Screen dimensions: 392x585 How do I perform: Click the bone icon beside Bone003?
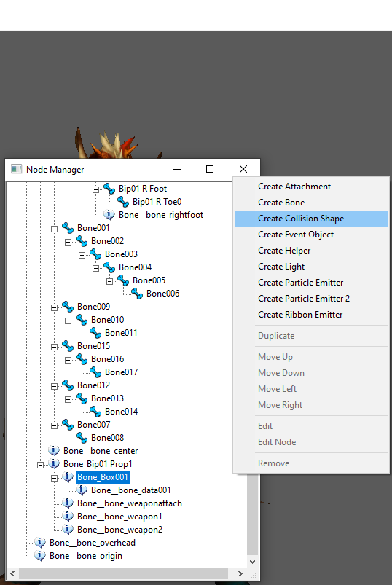(x=95, y=254)
